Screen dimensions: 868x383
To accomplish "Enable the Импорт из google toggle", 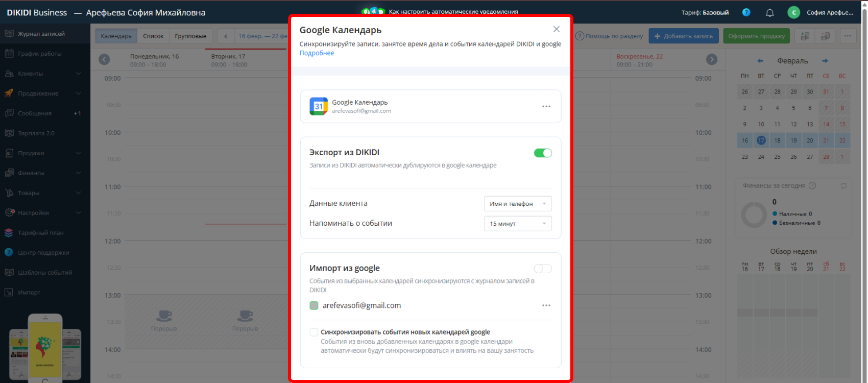I will (x=542, y=269).
